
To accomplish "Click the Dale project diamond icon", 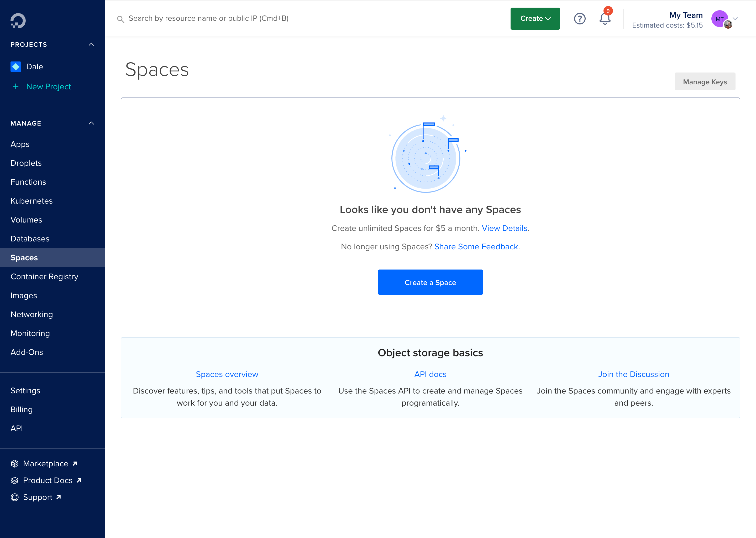I will coord(15,66).
